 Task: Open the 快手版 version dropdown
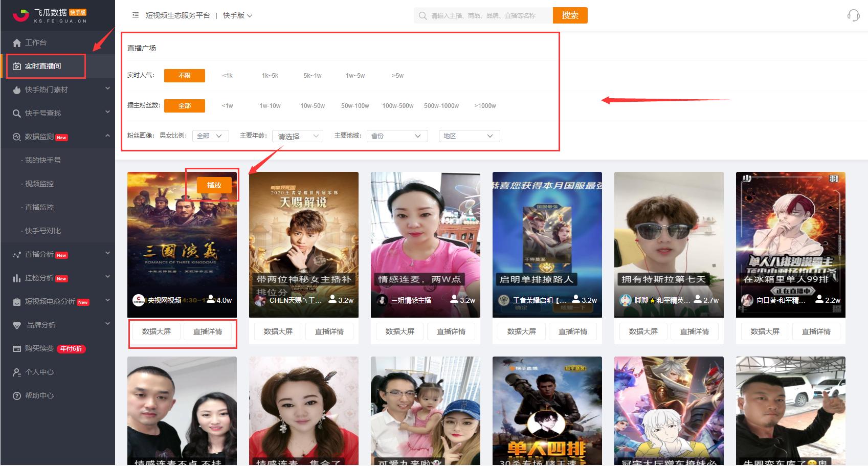(x=237, y=15)
